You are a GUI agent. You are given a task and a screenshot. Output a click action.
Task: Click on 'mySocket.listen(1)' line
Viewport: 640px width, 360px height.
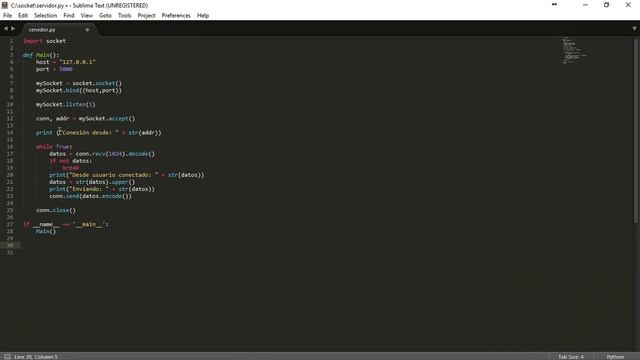[x=66, y=104]
